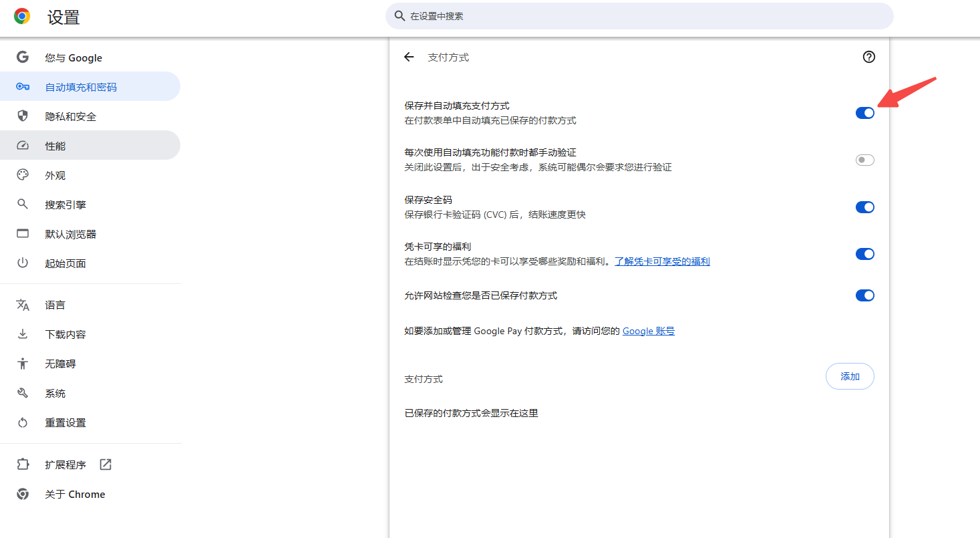
Task: Open 外观 settings page
Action: 90,175
